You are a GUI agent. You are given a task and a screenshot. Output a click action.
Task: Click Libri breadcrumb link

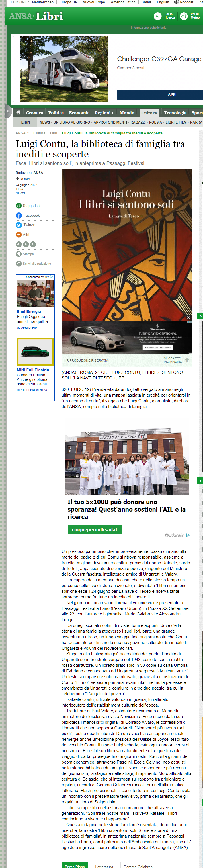coord(54,133)
